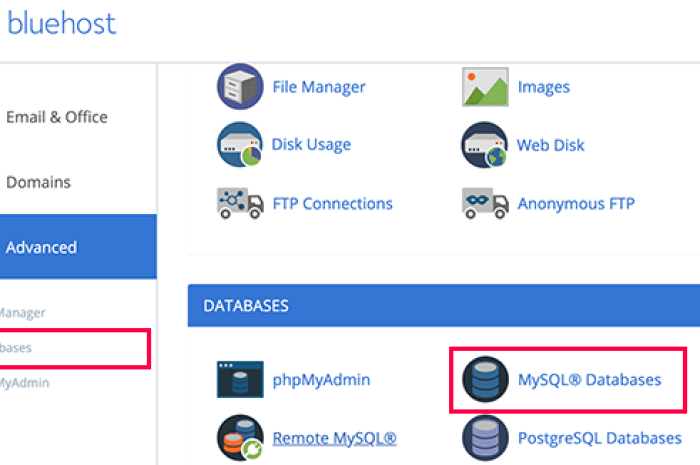Follow the Remote MySQL® link
The image size is (700, 465).
click(x=334, y=438)
